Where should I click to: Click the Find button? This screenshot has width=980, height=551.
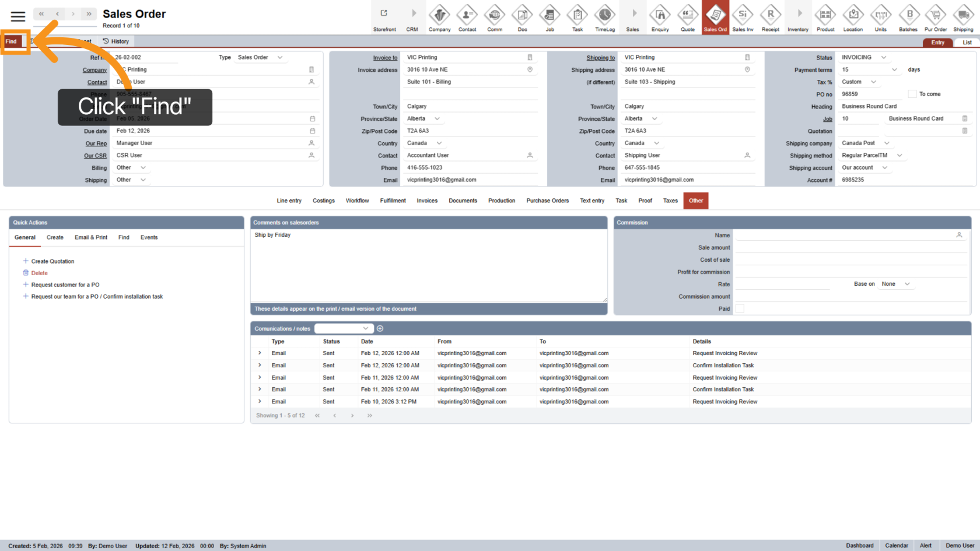coord(12,41)
